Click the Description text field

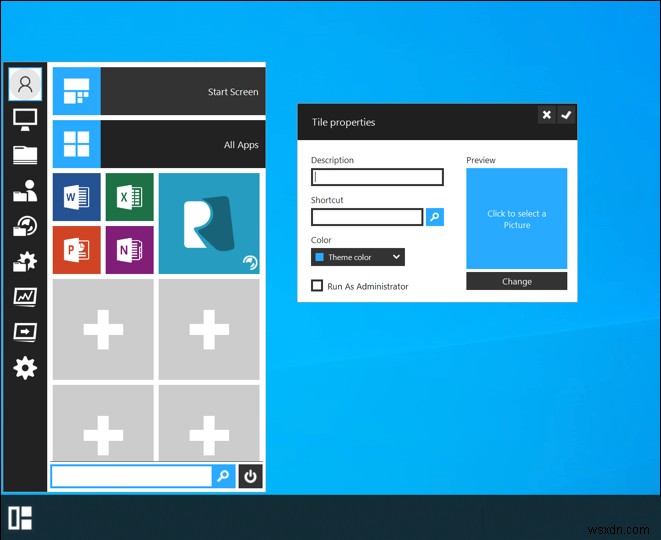(x=377, y=177)
